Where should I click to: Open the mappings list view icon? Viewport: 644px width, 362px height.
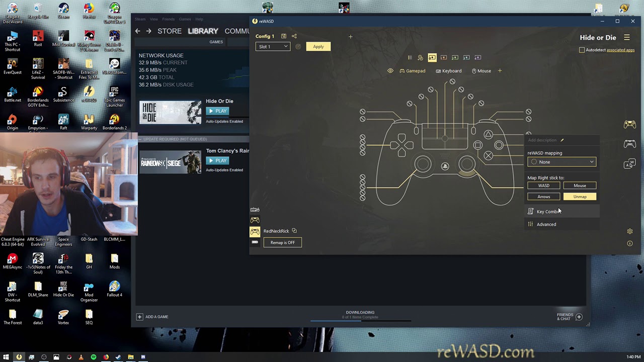coord(410,57)
